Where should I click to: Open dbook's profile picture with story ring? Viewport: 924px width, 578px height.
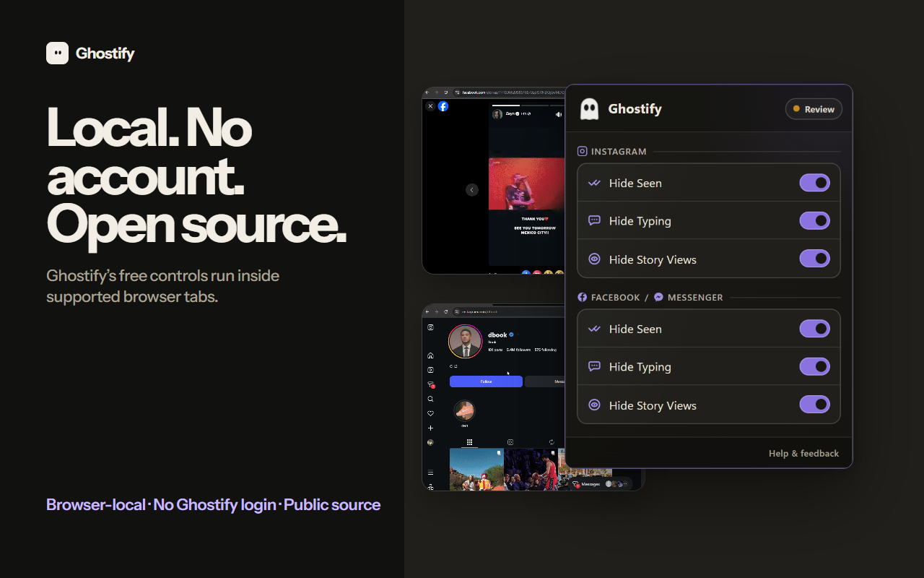[465, 341]
